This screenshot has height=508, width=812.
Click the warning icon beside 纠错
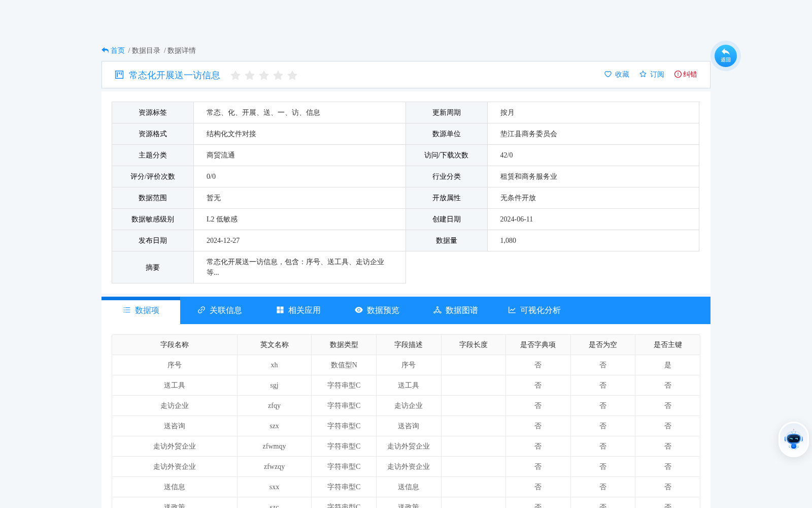point(678,74)
